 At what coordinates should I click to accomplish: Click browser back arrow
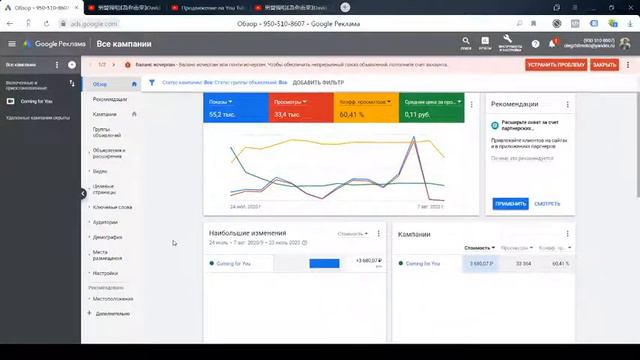10,24
